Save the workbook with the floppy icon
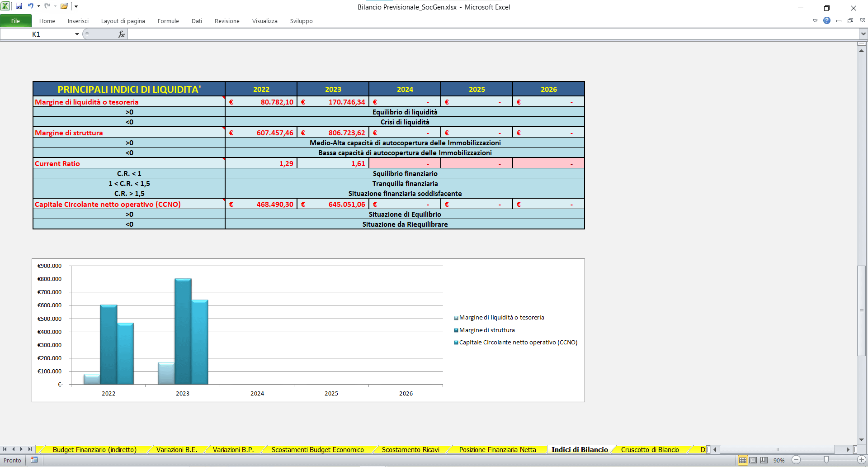The width and height of the screenshot is (868, 467). [19, 6]
